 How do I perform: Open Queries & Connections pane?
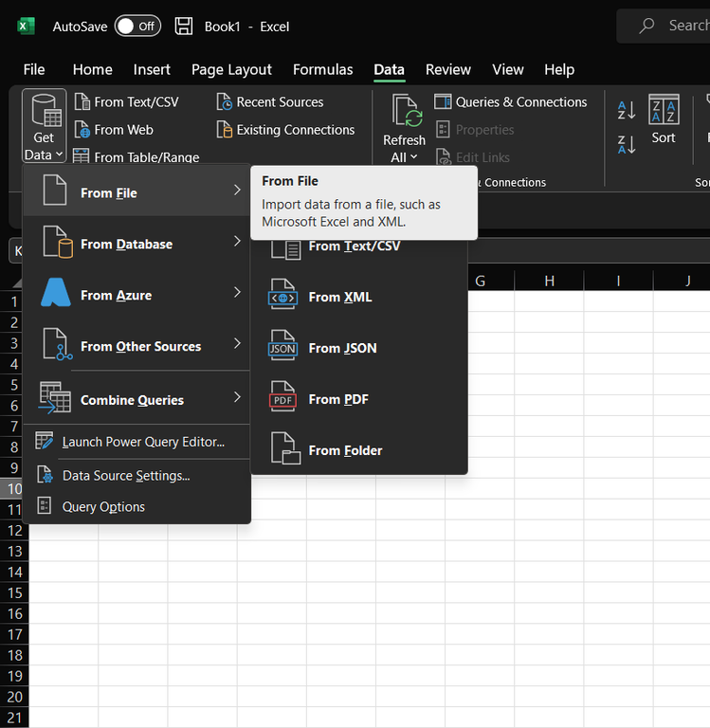[511, 101]
